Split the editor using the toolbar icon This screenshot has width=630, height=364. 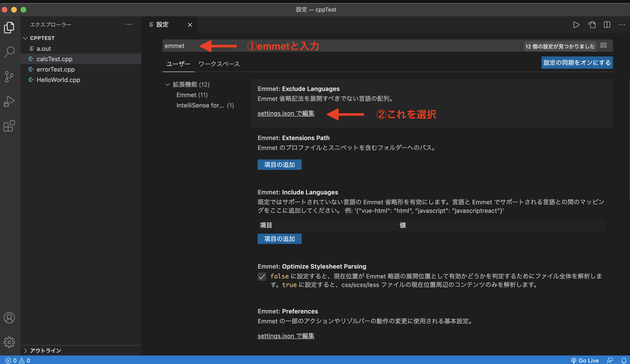(607, 25)
